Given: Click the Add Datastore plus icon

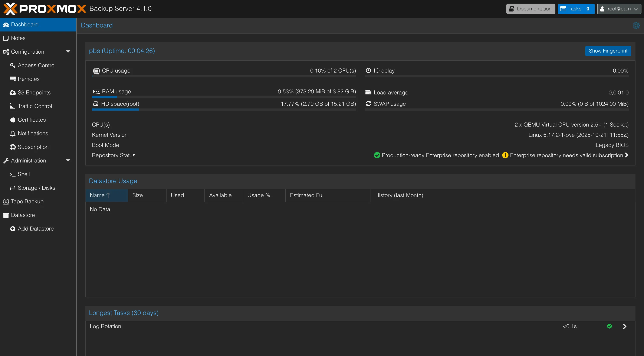Looking at the screenshot, I should tap(13, 229).
